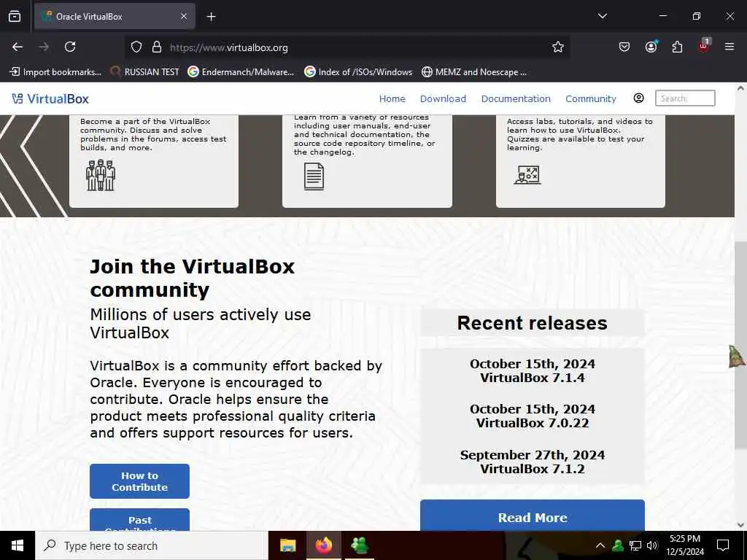
Task: Reload the current page
Action: pyautogui.click(x=70, y=47)
